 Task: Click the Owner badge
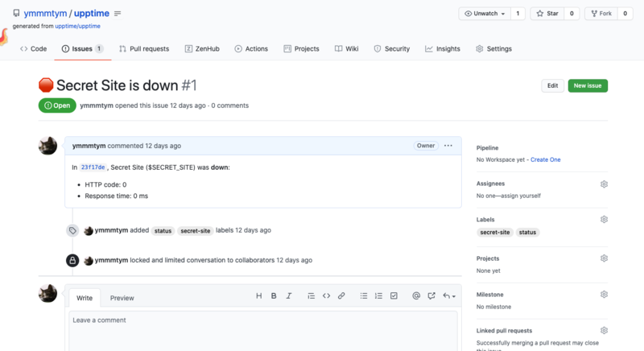426,146
